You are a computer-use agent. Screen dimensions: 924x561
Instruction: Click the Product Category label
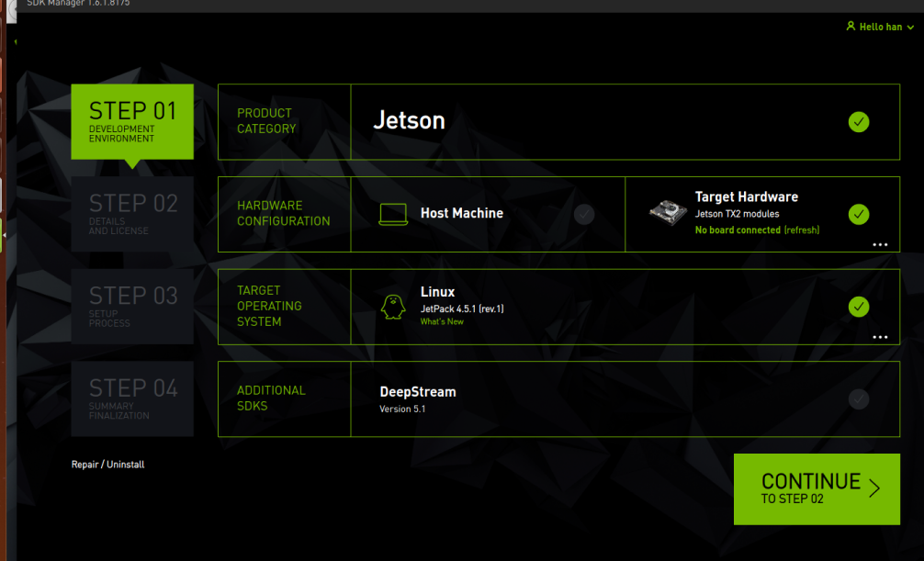point(266,121)
